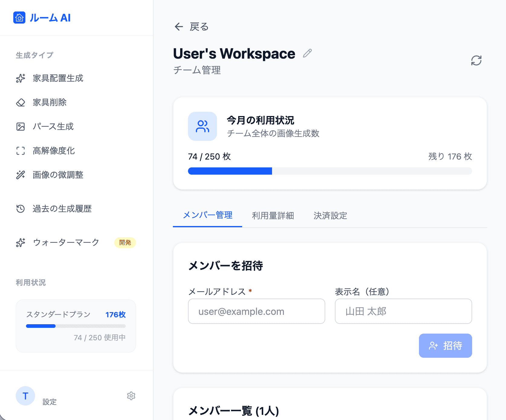Viewport: 506px width, 420px height.
Task: Click the ルーム AI home logo icon
Action: click(19, 18)
